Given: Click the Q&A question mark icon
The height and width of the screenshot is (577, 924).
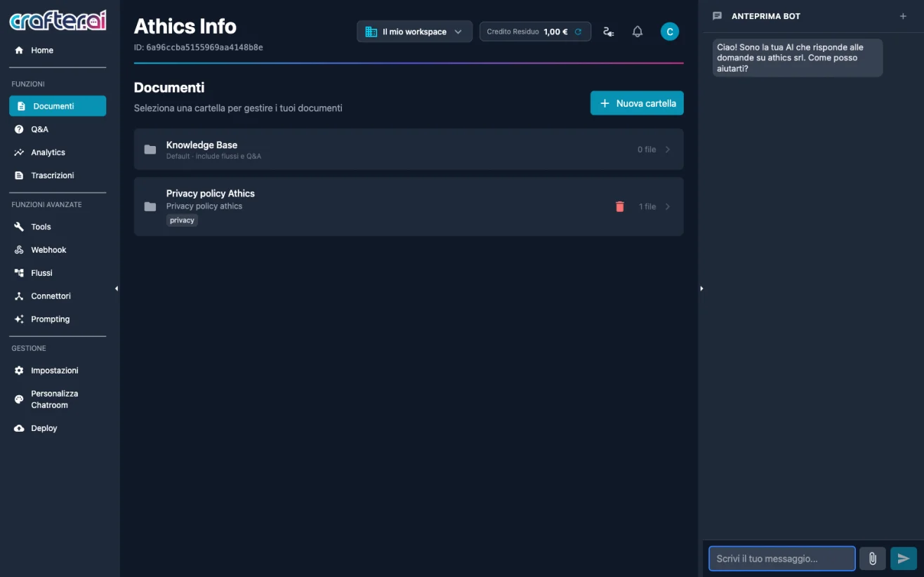Looking at the screenshot, I should pos(19,129).
